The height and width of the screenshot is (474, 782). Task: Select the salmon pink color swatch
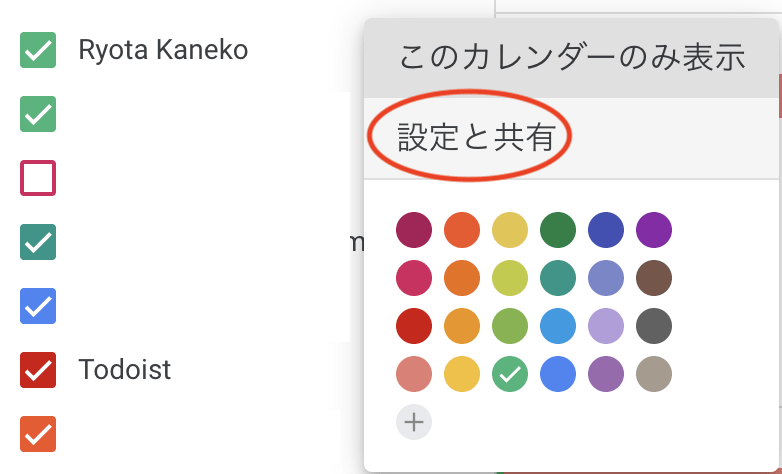pos(414,374)
